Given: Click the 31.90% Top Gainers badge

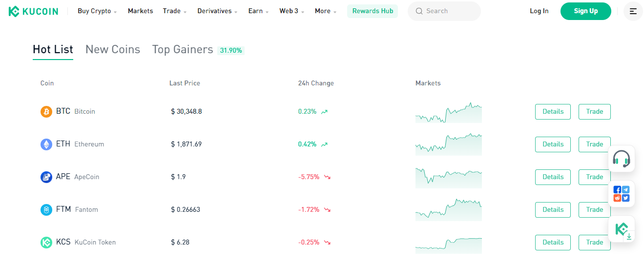Looking at the screenshot, I should (231, 50).
